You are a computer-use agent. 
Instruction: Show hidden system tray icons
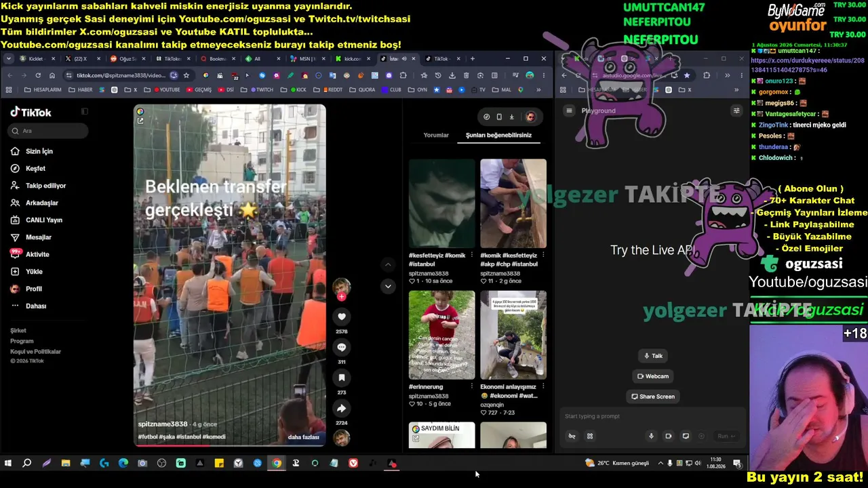[x=660, y=463]
